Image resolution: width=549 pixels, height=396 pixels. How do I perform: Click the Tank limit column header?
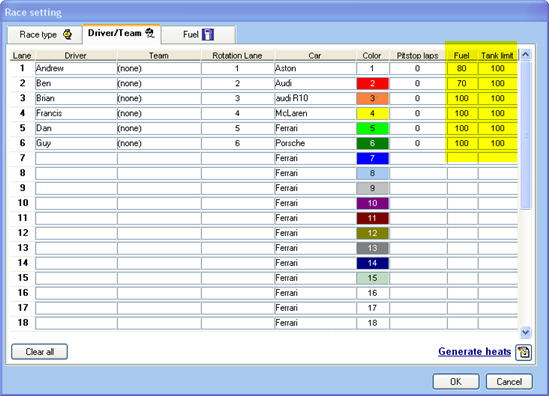[x=498, y=55]
